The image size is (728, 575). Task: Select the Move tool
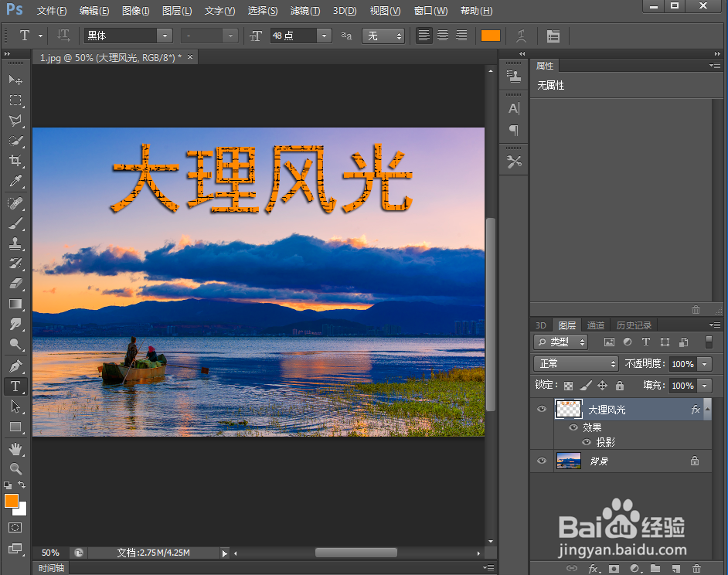click(15, 80)
